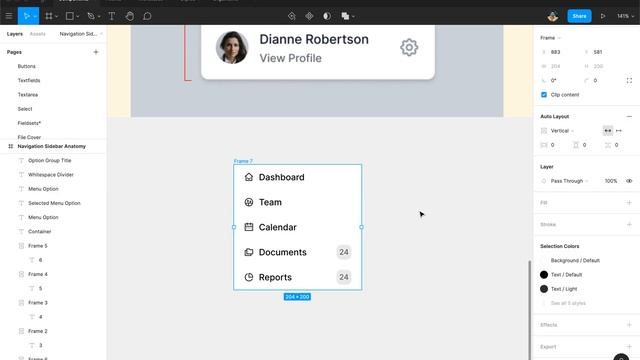The height and width of the screenshot is (360, 640).
Task: Click the Boolean groups icon
Action: pyautogui.click(x=345, y=16)
